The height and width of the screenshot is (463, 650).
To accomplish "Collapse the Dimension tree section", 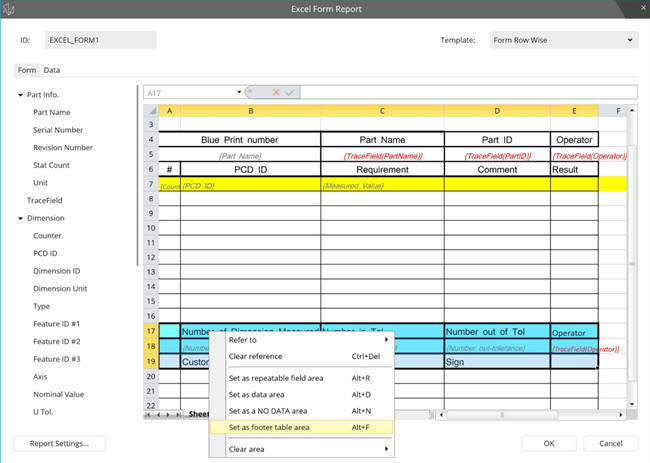I will [20, 218].
